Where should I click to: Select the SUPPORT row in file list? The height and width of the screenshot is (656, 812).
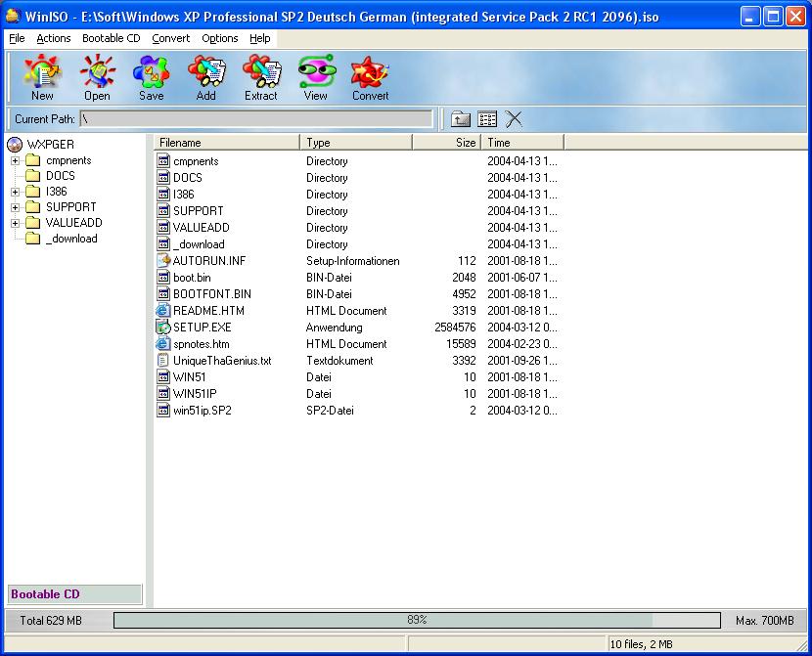pos(357,210)
